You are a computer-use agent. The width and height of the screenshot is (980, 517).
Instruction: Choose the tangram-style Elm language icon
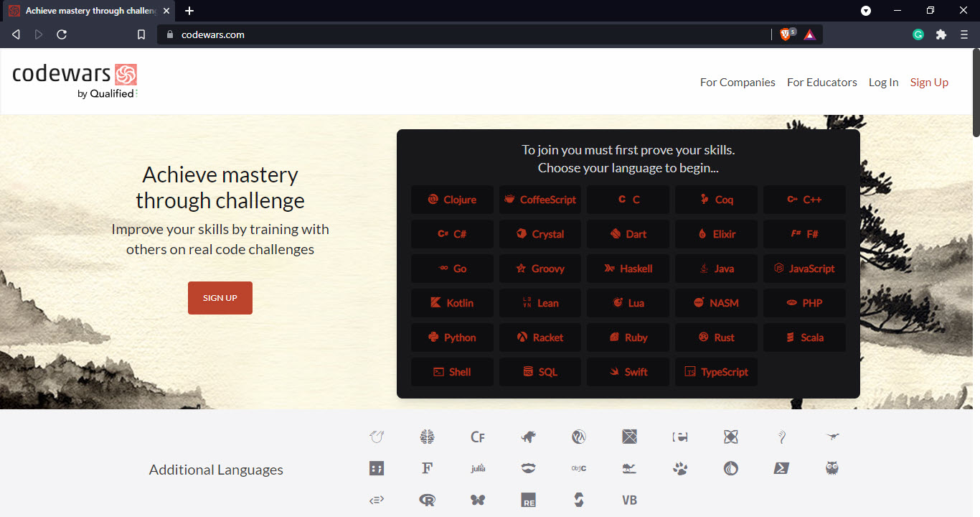tap(630, 437)
